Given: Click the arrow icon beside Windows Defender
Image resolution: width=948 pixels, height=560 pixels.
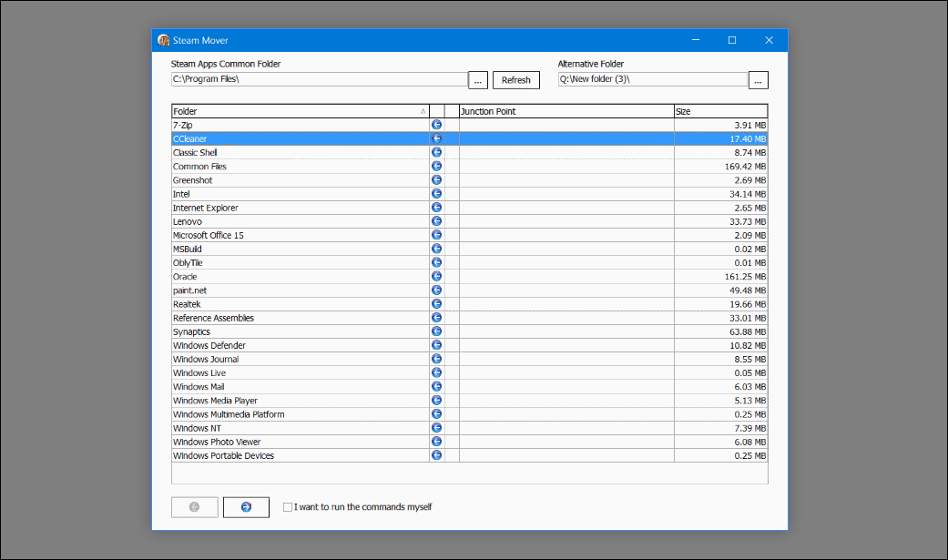Looking at the screenshot, I should click(436, 345).
